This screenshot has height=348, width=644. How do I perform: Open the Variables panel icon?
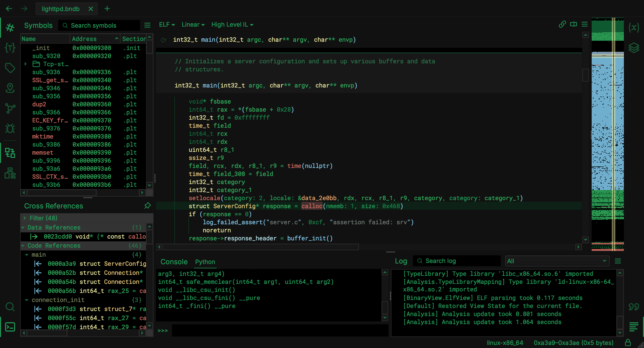(x=633, y=27)
